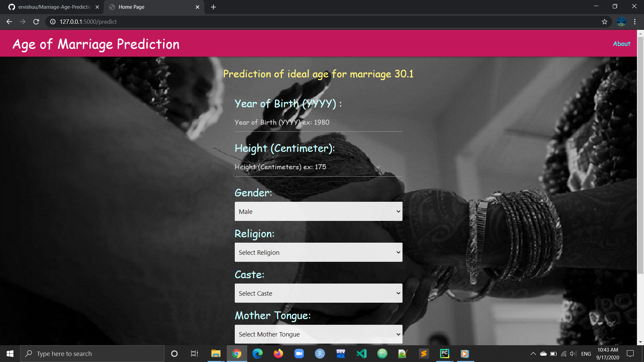Viewport: 644px width, 362px height.
Task: Start RStudio from the taskbar
Action: pyautogui.click(x=320, y=353)
